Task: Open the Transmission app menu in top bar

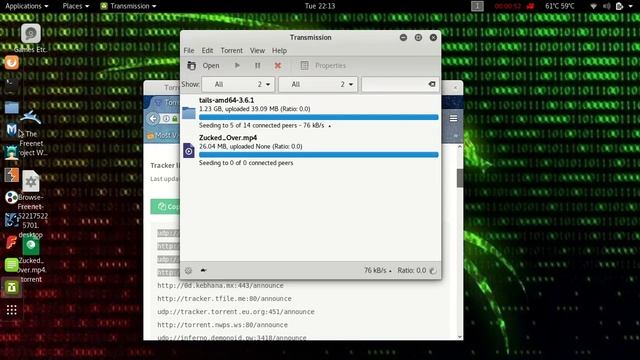Action: click(128, 6)
